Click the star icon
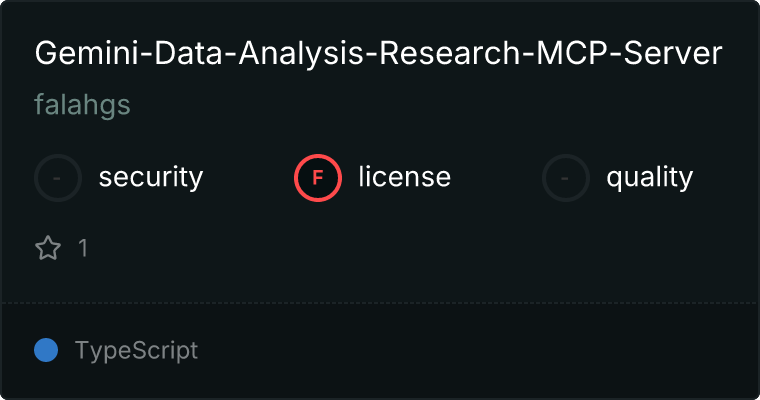The width and height of the screenshot is (760, 400). click(48, 248)
